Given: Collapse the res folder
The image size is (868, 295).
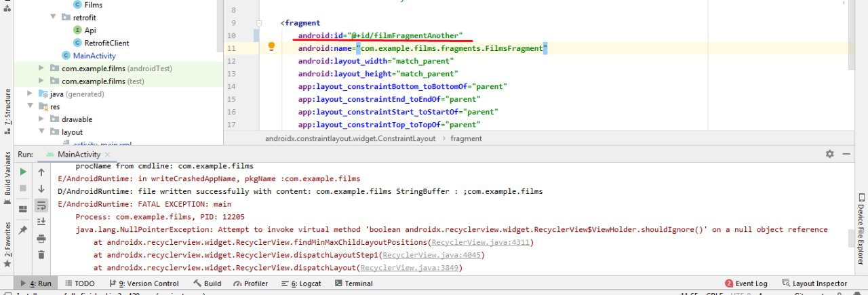Looking at the screenshot, I should 30,106.
